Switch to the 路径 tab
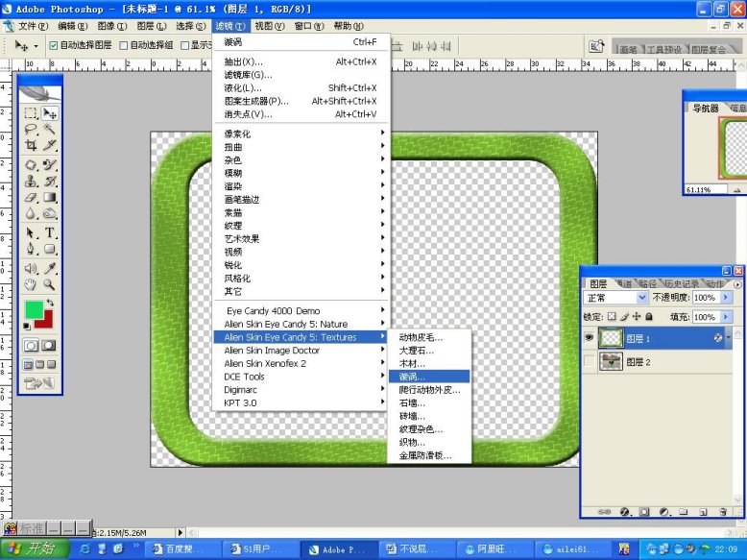This screenshot has height=560, width=747. pyautogui.click(x=647, y=284)
